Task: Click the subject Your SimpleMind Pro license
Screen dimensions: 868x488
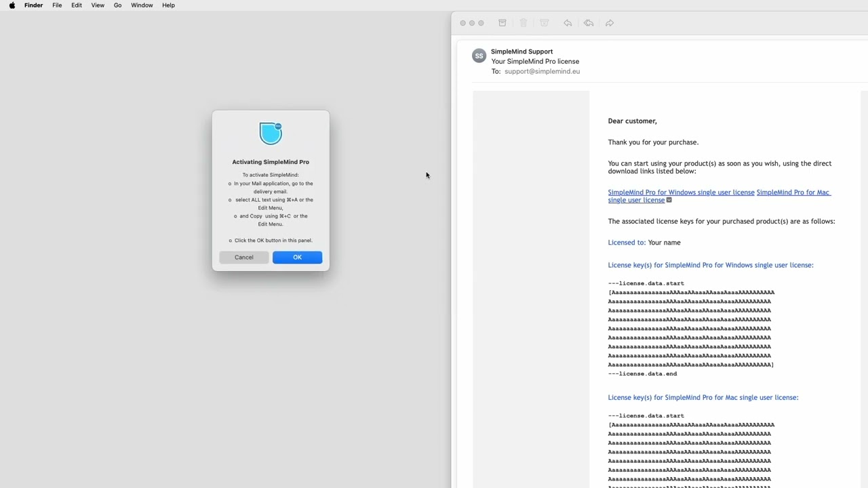Action: click(535, 62)
